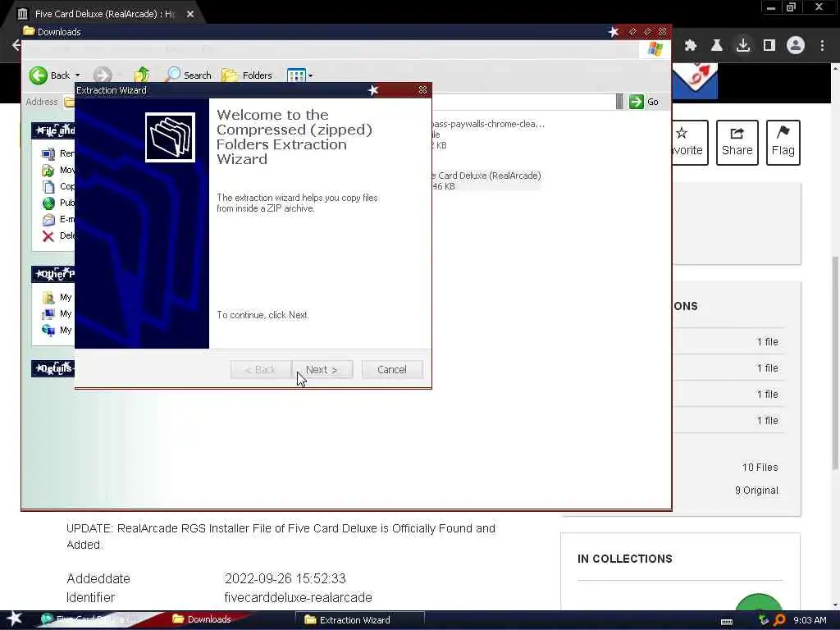Open My Documents icon under Other Places
The width and height of the screenshot is (840, 630).
[x=48, y=297]
